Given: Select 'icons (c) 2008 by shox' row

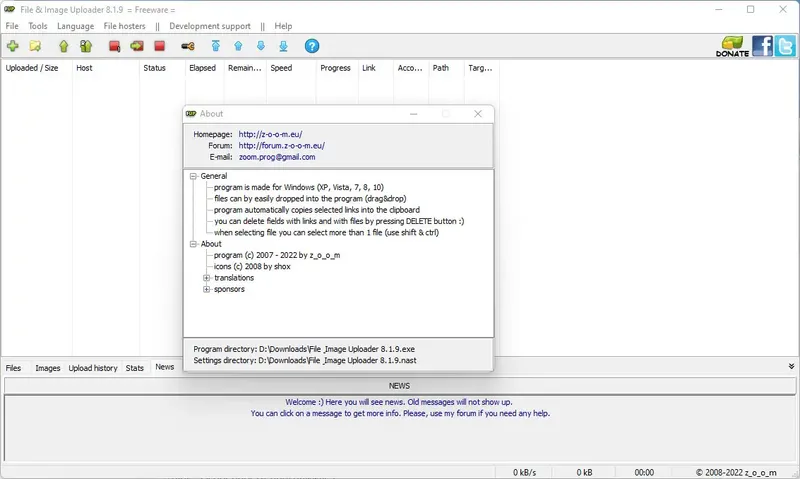Looking at the screenshot, I should 252,266.
